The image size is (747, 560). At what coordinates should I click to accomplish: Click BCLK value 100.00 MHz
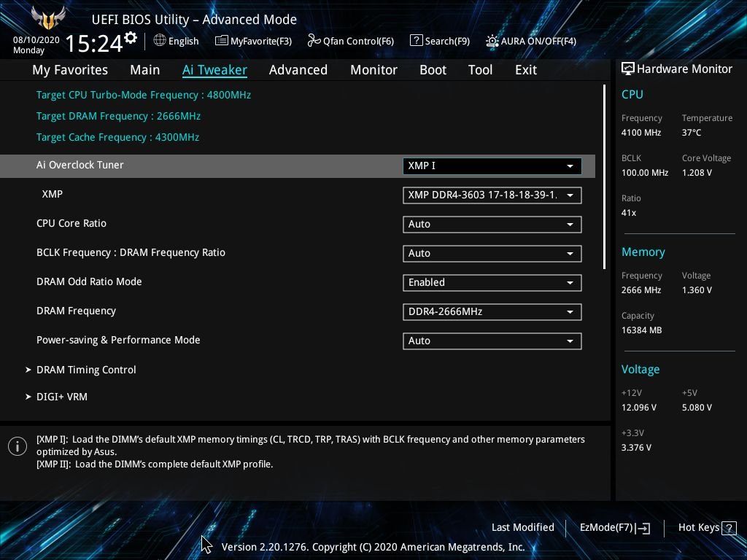pyautogui.click(x=645, y=173)
